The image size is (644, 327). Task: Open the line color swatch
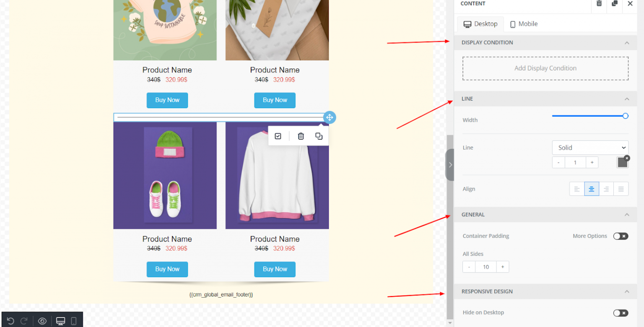pyautogui.click(x=622, y=162)
